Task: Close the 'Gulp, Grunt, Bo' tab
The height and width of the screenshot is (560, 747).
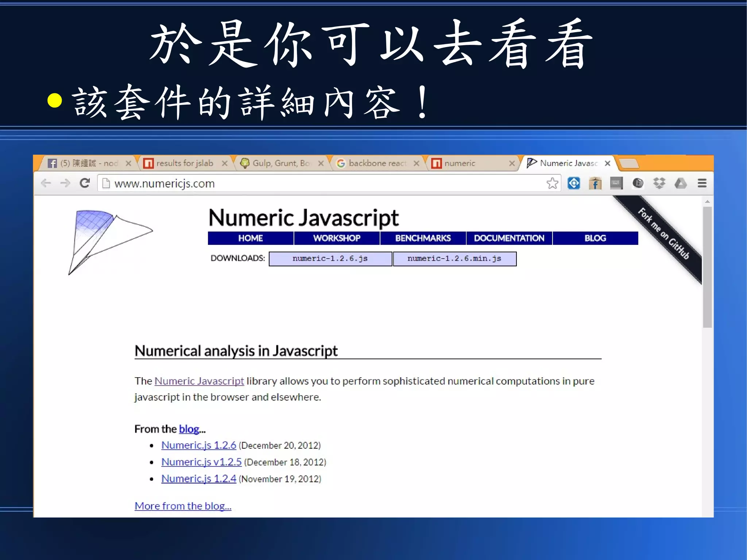Action: pyautogui.click(x=321, y=163)
